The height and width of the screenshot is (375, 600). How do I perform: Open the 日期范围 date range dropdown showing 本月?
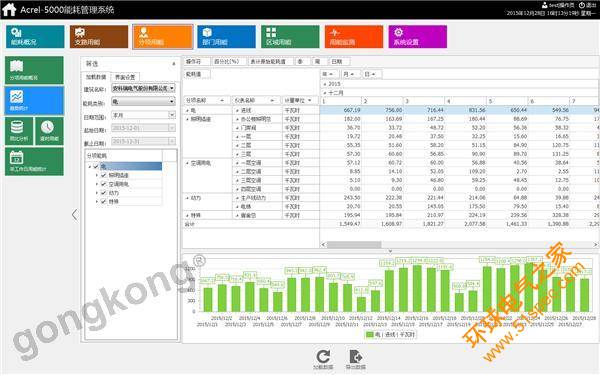[143, 115]
